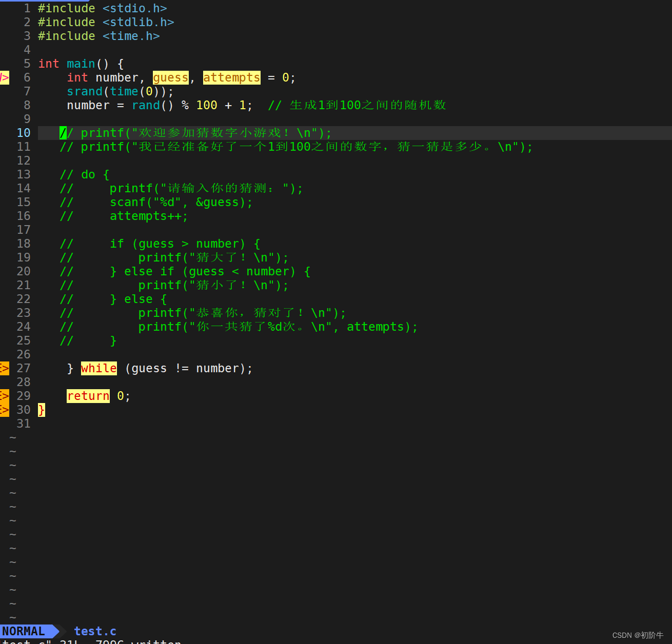Click the warning sign beside line 27
Image resolution: width=672 pixels, height=644 pixels.
tap(5, 369)
